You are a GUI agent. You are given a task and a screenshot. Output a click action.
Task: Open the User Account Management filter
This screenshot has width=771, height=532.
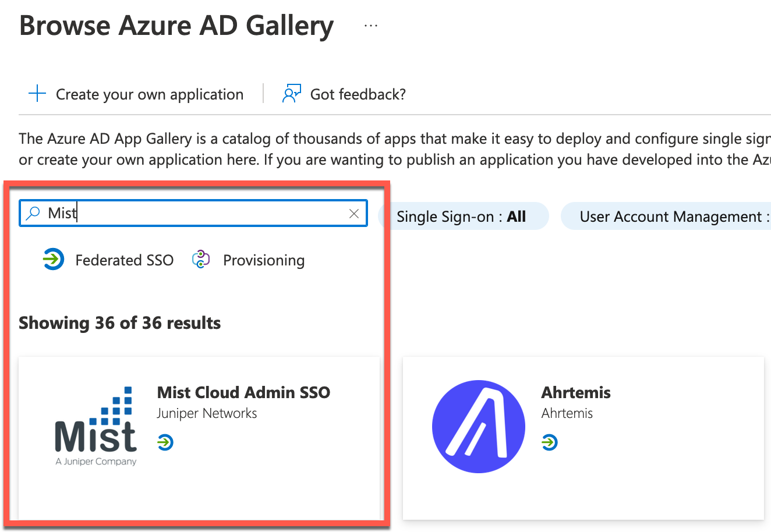670,217
